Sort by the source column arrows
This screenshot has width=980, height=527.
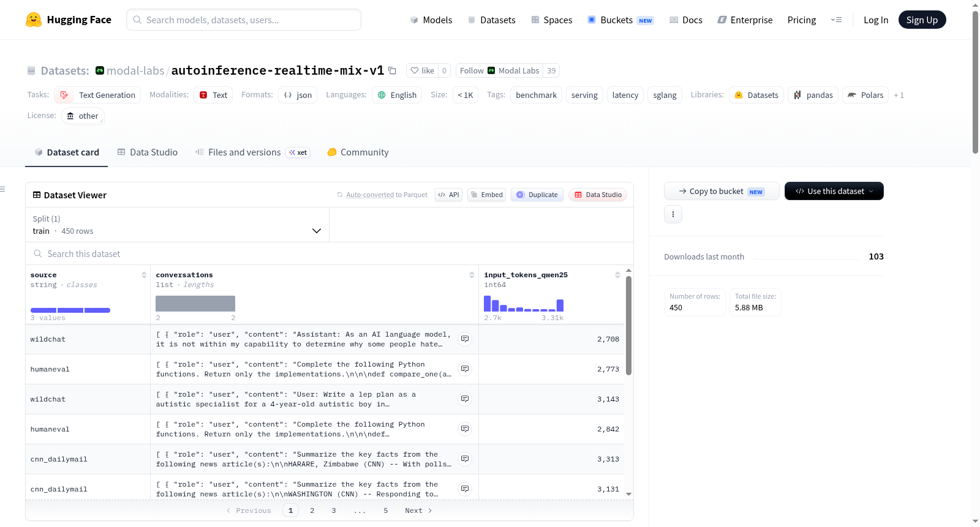point(144,275)
